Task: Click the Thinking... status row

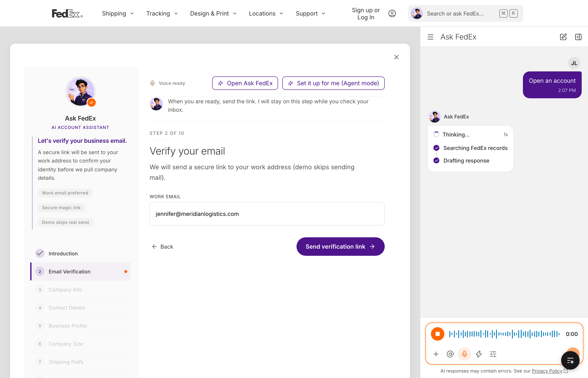Action: pyautogui.click(x=470, y=135)
